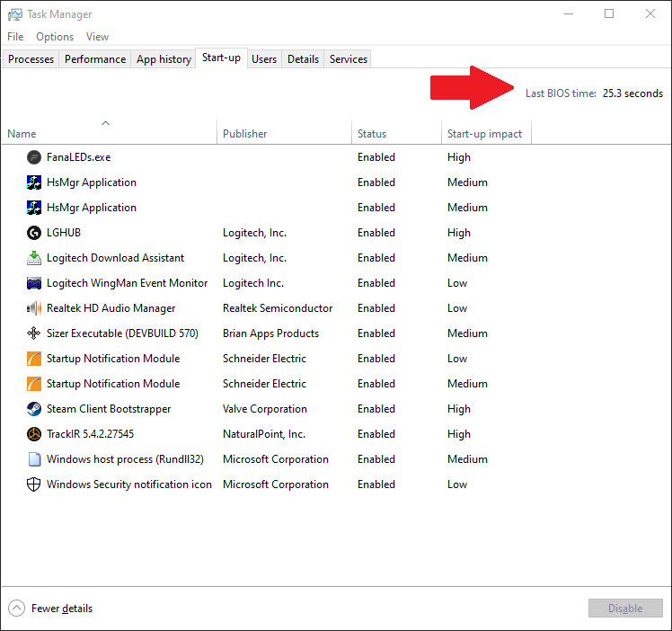Open the Options menu

point(55,37)
